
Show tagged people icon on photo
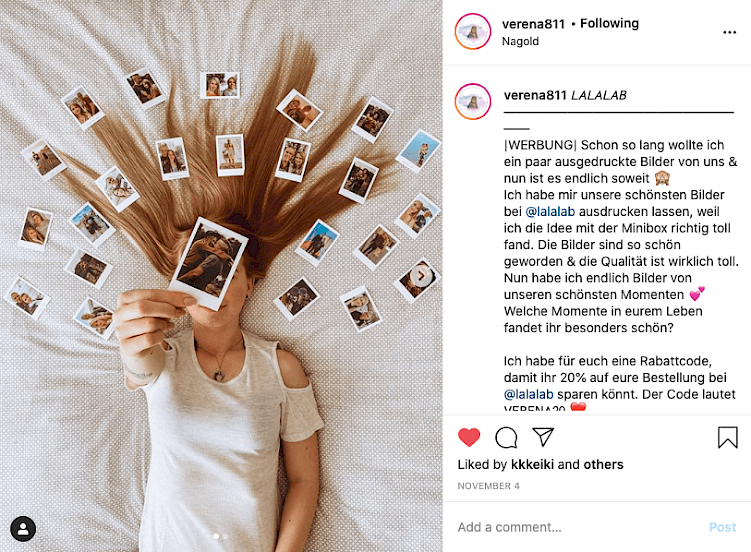click(23, 529)
